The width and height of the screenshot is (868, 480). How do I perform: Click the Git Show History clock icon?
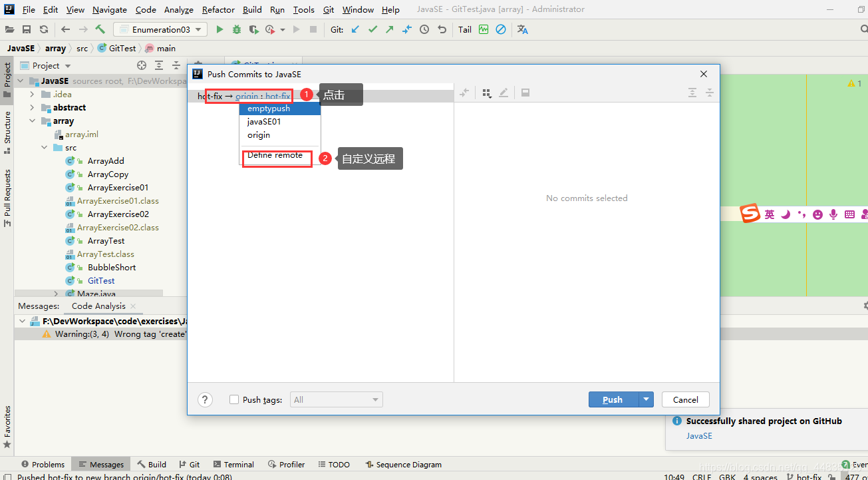coord(424,29)
